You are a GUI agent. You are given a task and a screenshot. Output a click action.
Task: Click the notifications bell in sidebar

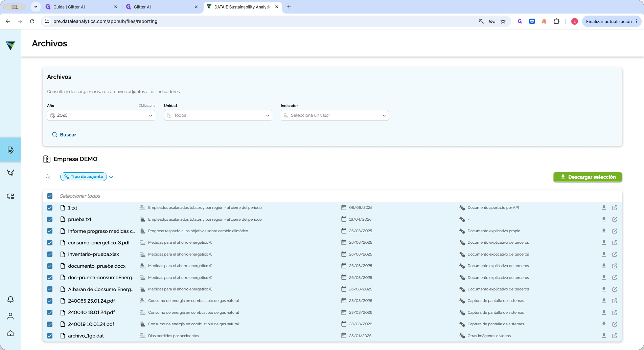tap(10, 299)
